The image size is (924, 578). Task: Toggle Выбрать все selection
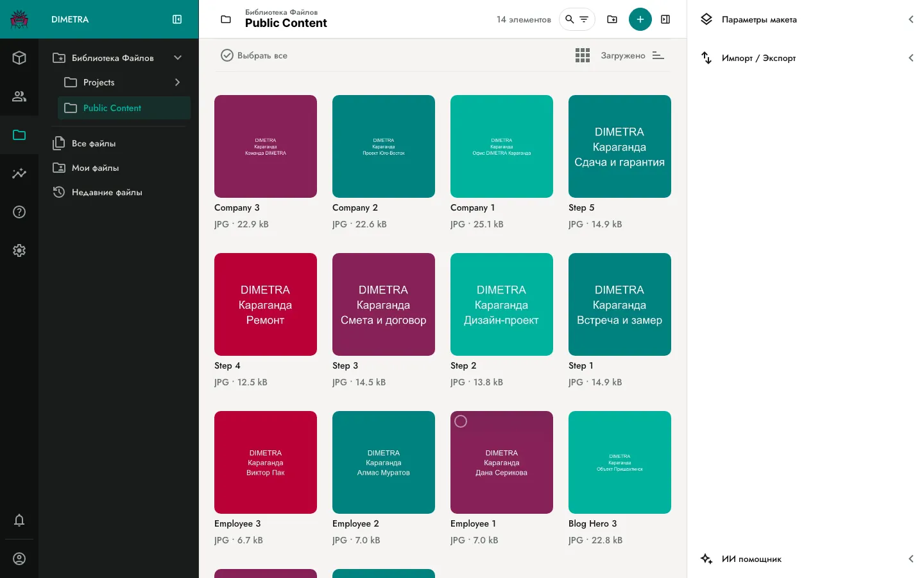point(254,55)
